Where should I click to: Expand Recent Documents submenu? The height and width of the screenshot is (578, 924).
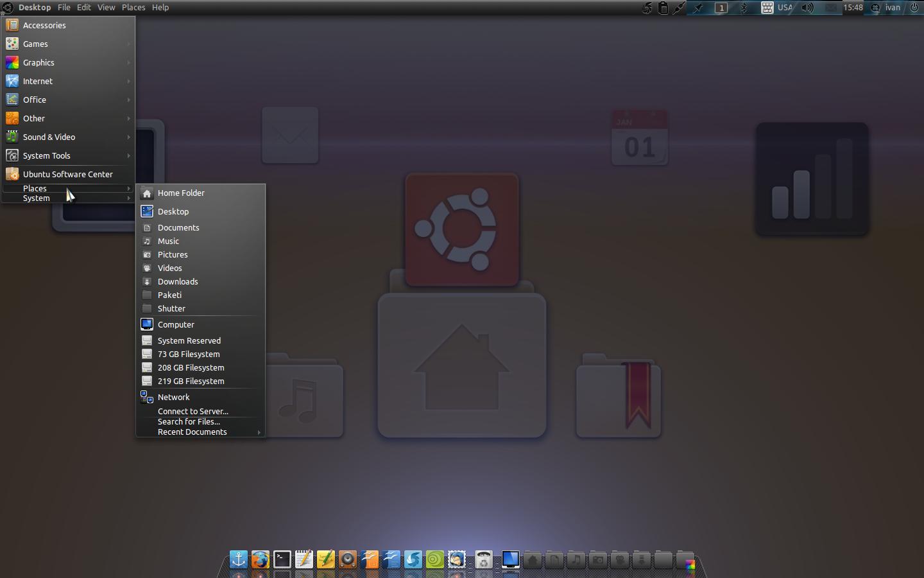pyautogui.click(x=200, y=432)
